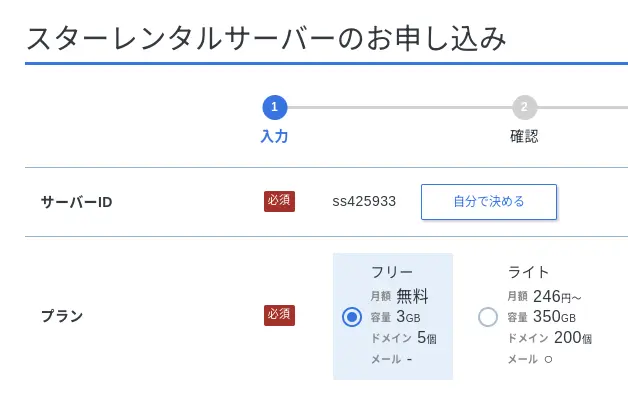Click the ライト plan mail ○ mark
Screen dimensions: 628x396
click(548, 360)
